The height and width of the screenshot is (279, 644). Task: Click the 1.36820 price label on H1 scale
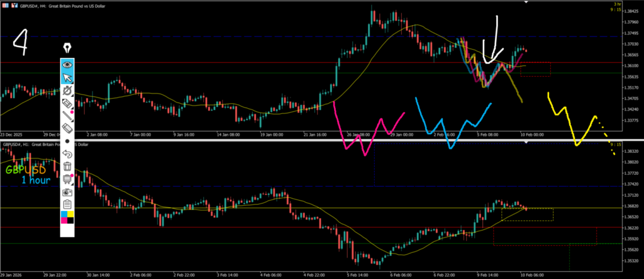click(x=630, y=206)
